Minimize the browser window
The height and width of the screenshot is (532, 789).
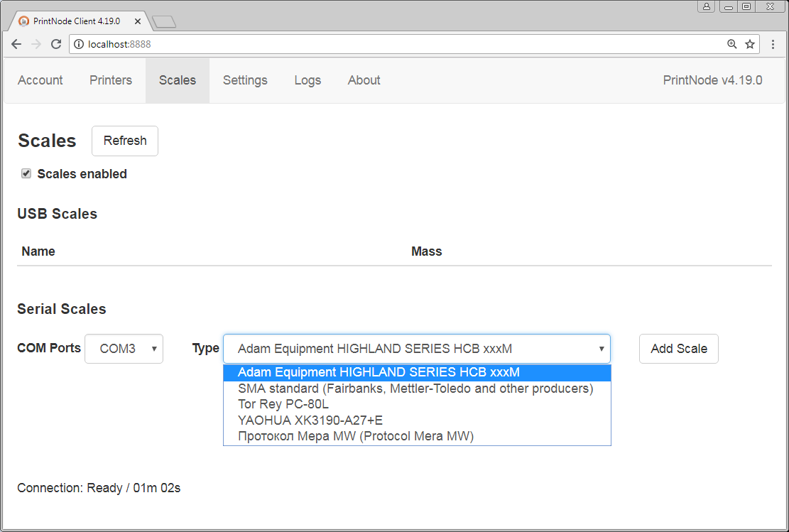[x=728, y=6]
